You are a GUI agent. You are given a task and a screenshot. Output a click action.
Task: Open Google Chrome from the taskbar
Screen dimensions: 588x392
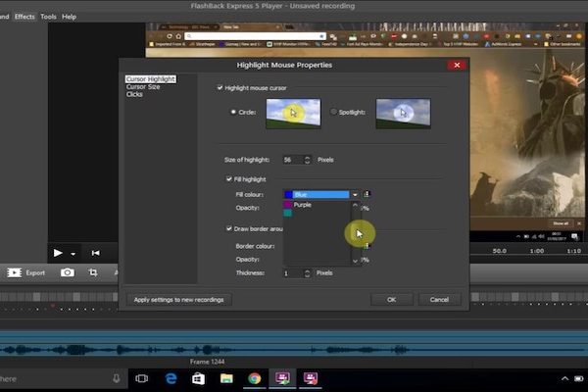pyautogui.click(x=254, y=378)
